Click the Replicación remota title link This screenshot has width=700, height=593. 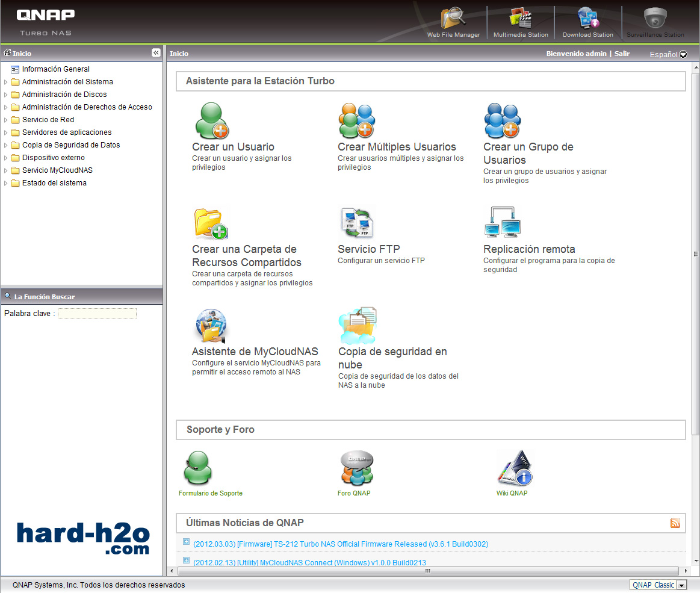[529, 249]
